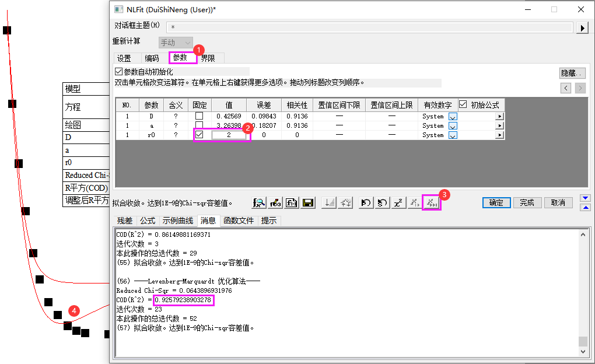Click the create new fitting function icon
Screen dimensions: 595x364
[292, 202]
